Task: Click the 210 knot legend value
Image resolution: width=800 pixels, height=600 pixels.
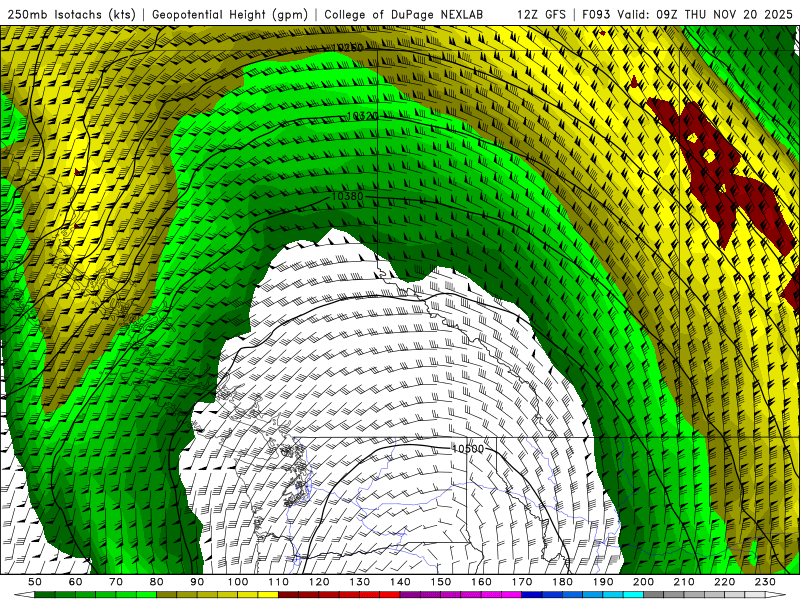Action: click(x=685, y=582)
